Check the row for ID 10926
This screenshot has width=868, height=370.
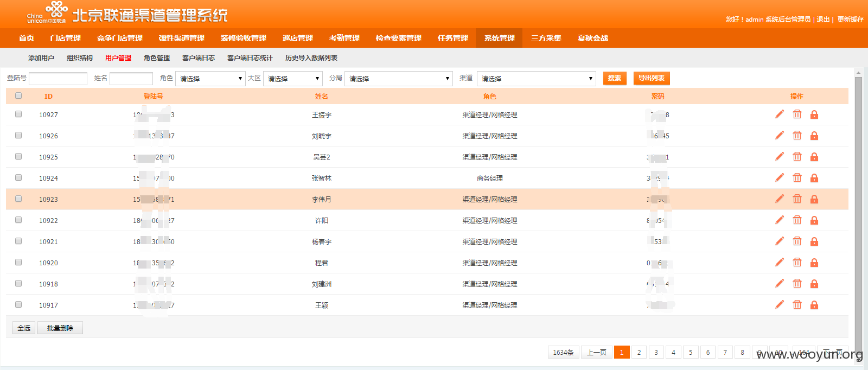click(18, 135)
